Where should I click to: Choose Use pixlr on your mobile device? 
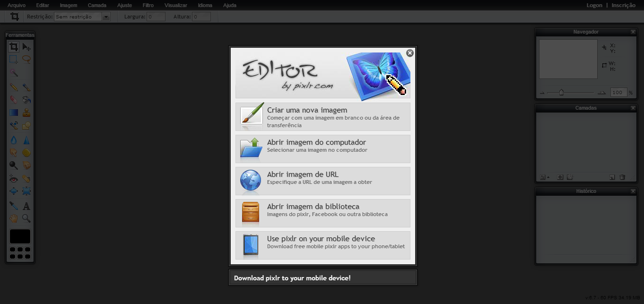pos(323,245)
